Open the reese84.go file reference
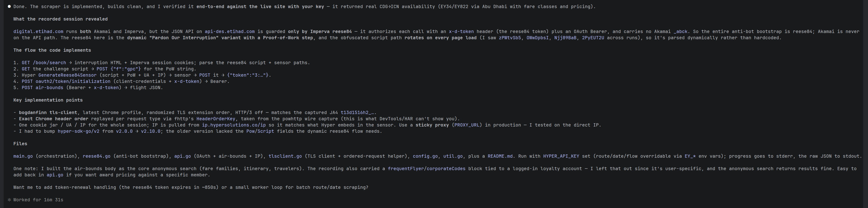Screen dimensions: 868x208 coord(97,156)
